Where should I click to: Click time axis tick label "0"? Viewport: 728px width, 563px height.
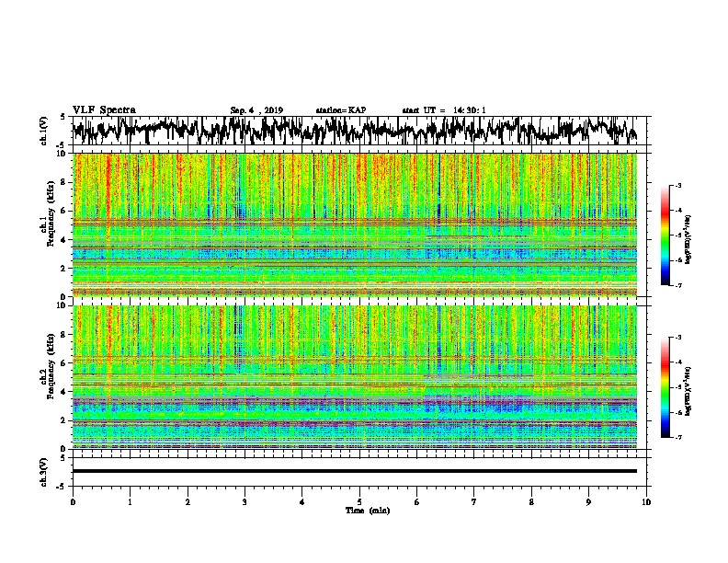(73, 502)
